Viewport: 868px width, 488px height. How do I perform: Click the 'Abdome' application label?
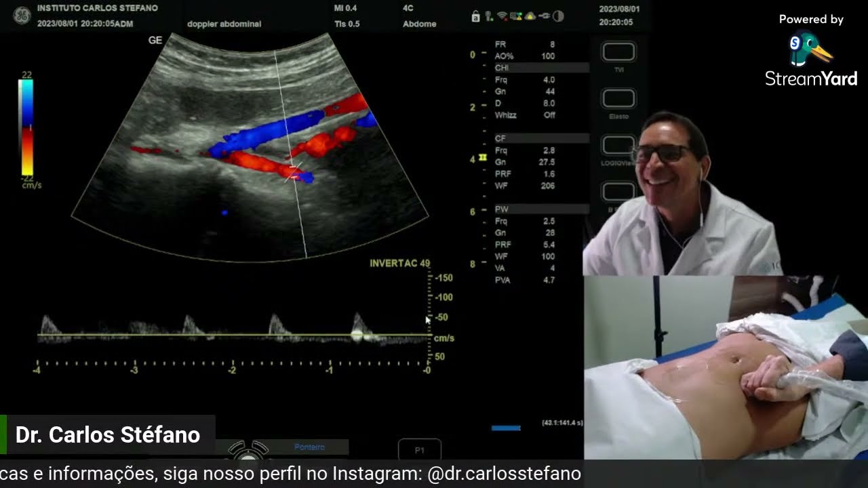419,24
